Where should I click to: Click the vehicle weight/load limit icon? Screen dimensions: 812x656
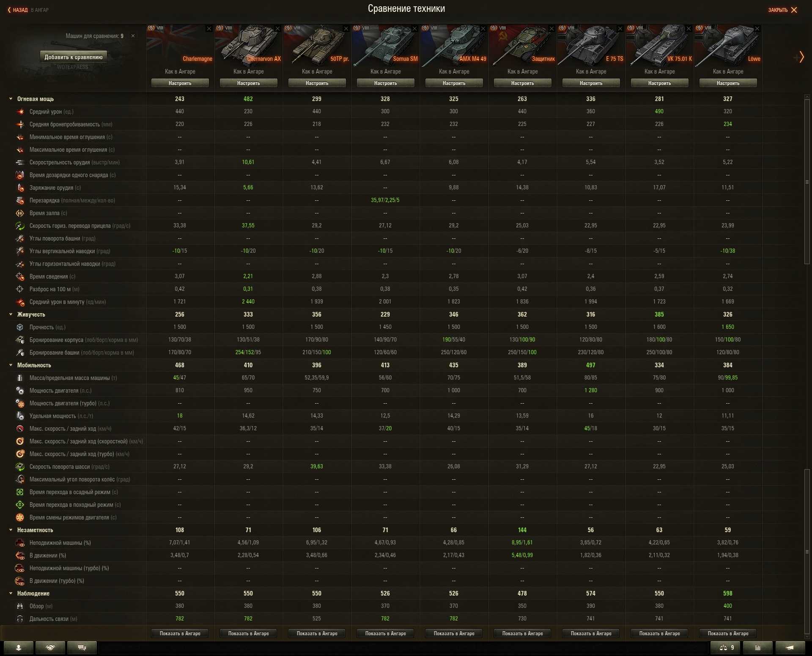(x=20, y=378)
